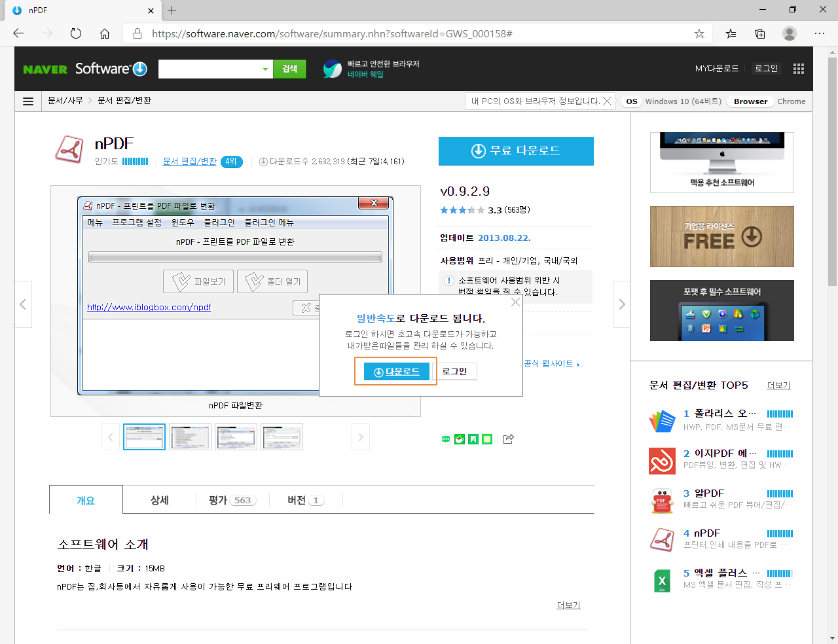Show the next screenshot using the right chevron
This screenshot has width=838, height=644.
(x=621, y=304)
